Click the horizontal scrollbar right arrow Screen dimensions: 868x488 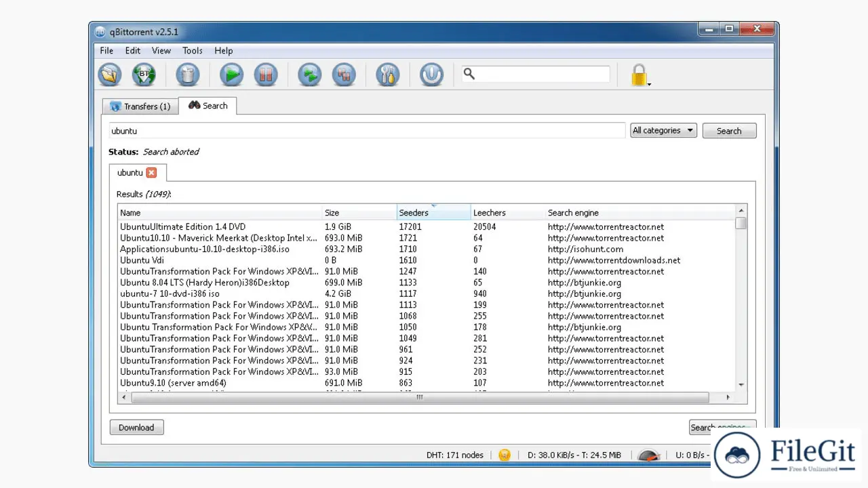point(728,398)
